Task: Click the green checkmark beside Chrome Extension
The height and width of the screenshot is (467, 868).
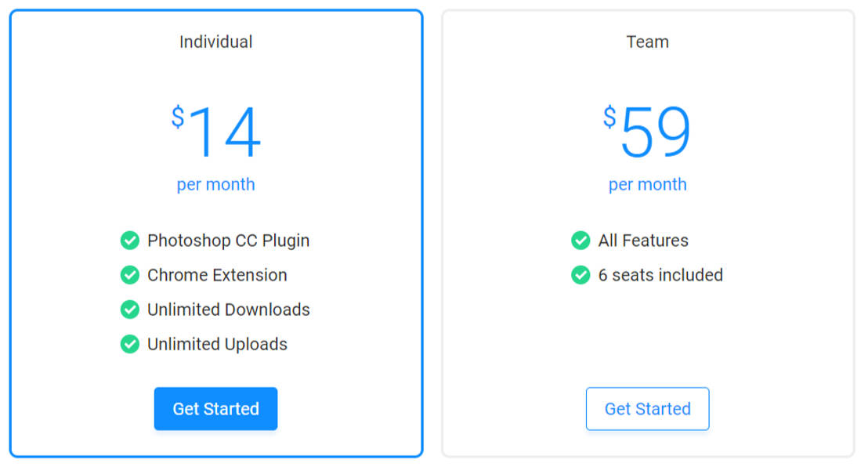Action: click(x=130, y=275)
